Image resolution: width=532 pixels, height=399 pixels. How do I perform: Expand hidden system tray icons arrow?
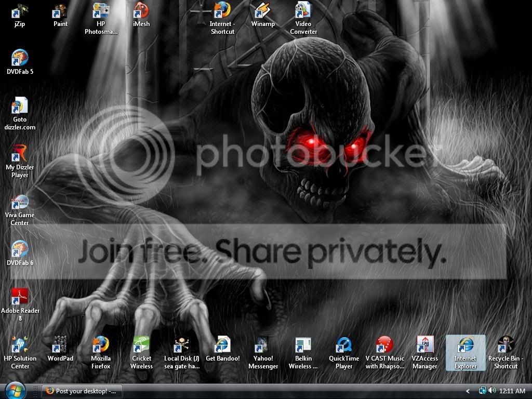coord(468,391)
